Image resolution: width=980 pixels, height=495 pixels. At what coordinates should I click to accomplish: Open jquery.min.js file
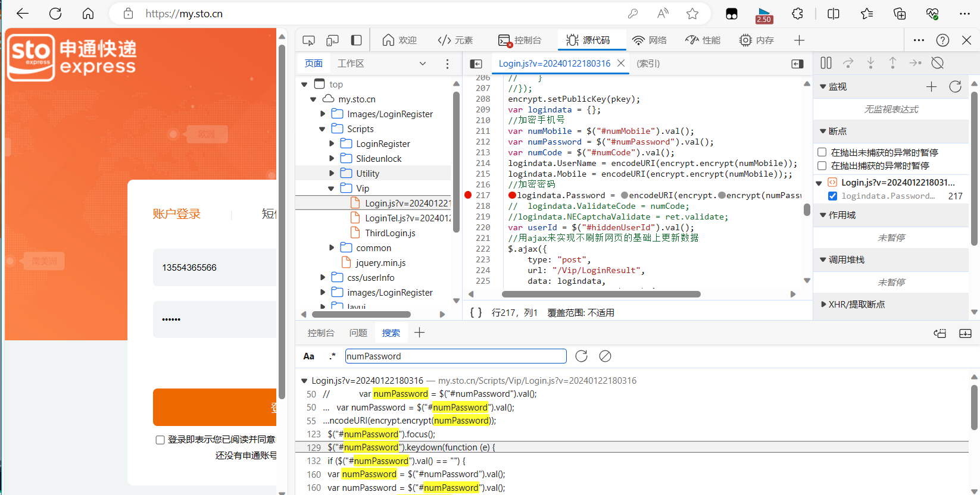[380, 263]
